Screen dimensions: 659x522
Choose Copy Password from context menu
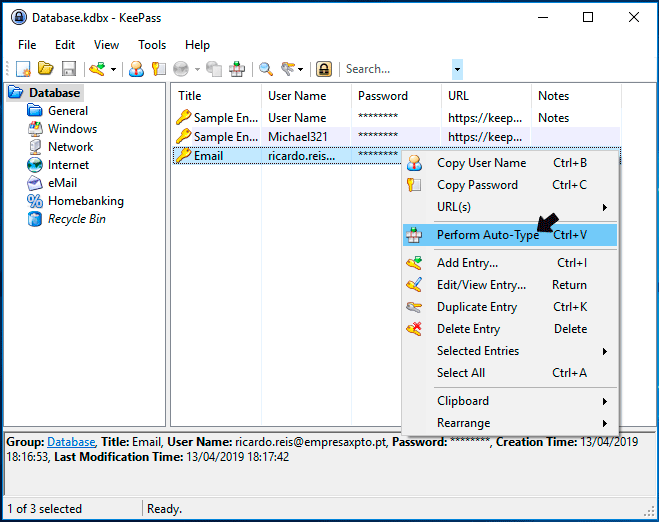[x=510, y=185]
